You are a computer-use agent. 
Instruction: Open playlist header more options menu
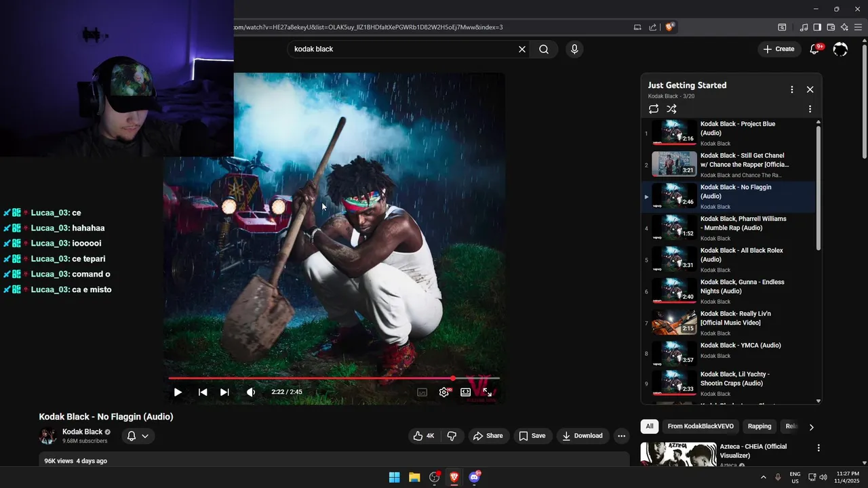(x=791, y=89)
